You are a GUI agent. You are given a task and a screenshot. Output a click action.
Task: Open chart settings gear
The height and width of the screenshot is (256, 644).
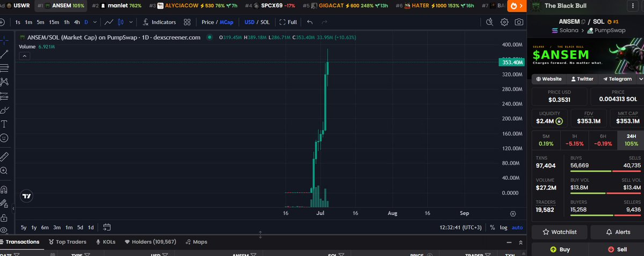coord(504,22)
